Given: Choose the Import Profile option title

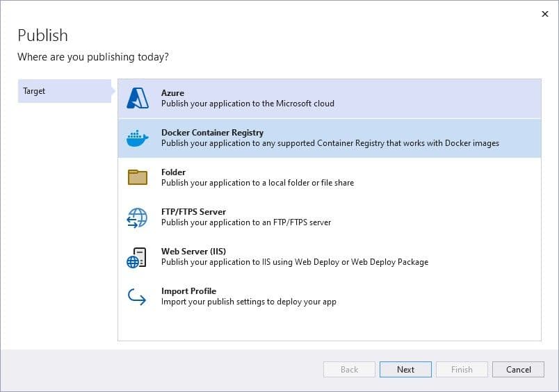Looking at the screenshot, I should [188, 291].
